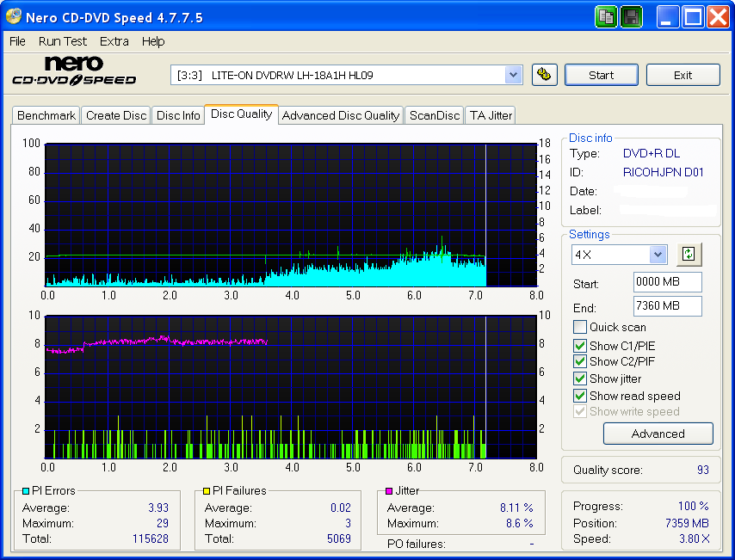The width and height of the screenshot is (735, 560).
Task: Click the green refresh icon beside the 4X dropdown
Action: 689,254
